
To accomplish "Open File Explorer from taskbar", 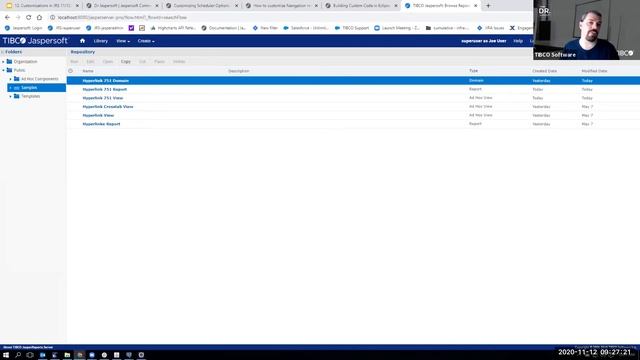I will pos(67,355).
